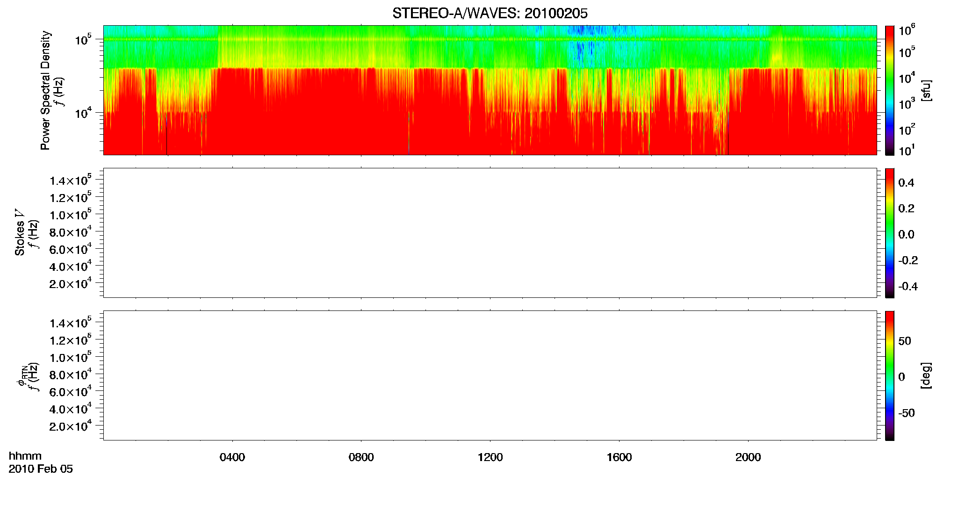
Task: Click the -0.2 value on Stokes color bar
Action: (x=908, y=260)
